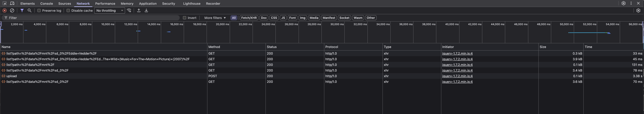Image resolution: width=644 pixels, height=114 pixels.
Task: Filter requests by Font type
Action: tap(293, 18)
